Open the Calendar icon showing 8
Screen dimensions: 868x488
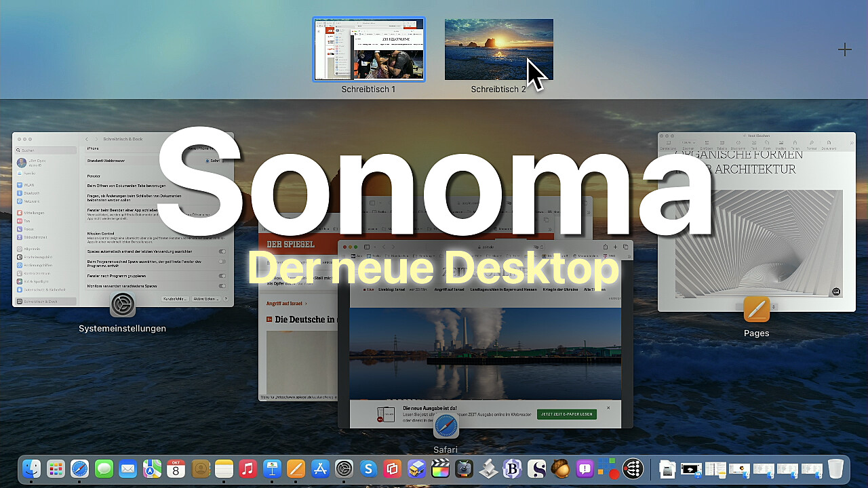tap(176, 468)
